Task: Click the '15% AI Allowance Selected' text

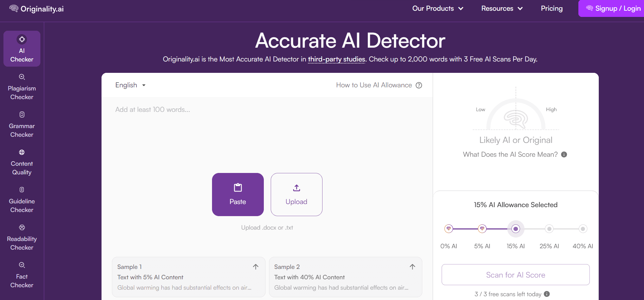Action: pos(516,205)
